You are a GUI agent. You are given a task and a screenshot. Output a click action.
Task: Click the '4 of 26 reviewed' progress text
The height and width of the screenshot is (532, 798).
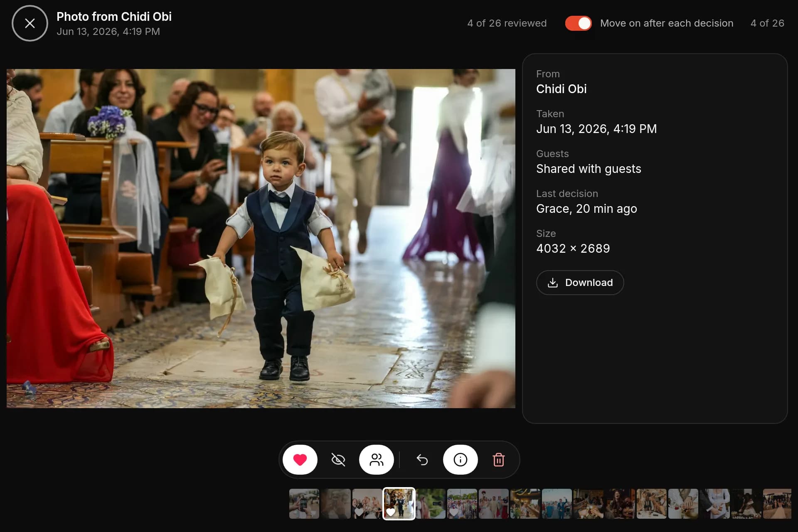[x=507, y=23]
